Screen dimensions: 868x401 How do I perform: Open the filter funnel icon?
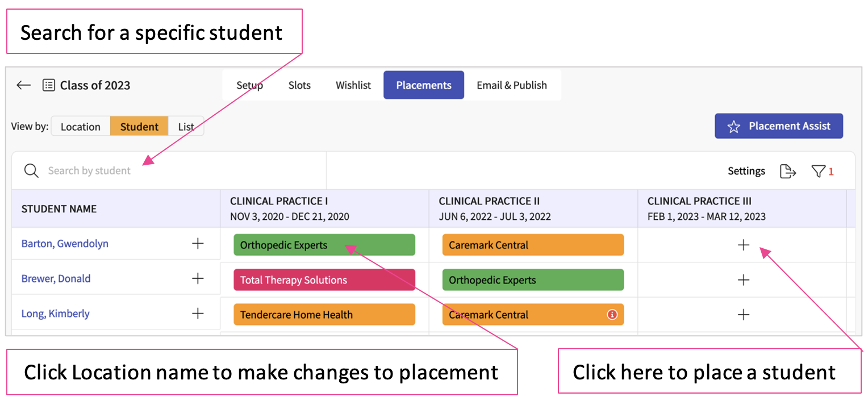(x=818, y=171)
